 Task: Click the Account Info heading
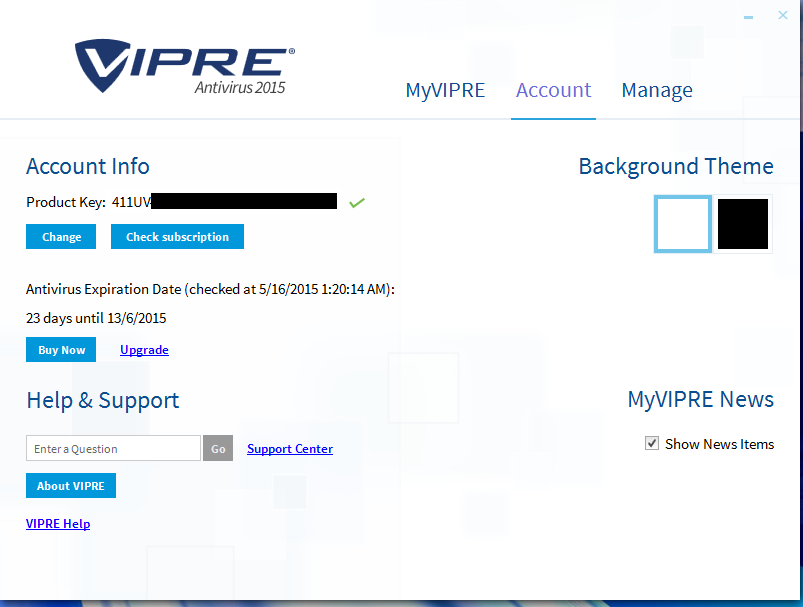tap(88, 166)
